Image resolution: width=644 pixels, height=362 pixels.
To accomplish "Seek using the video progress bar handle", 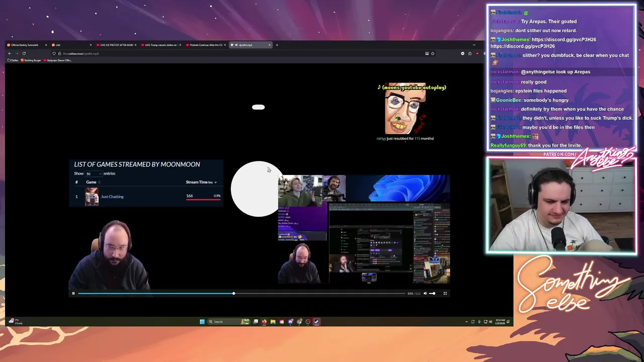I will [x=233, y=293].
